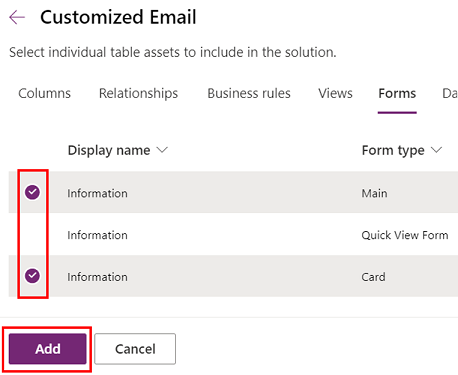Select the Information Main form row
This screenshot has height=375, width=458.
click(x=233, y=192)
